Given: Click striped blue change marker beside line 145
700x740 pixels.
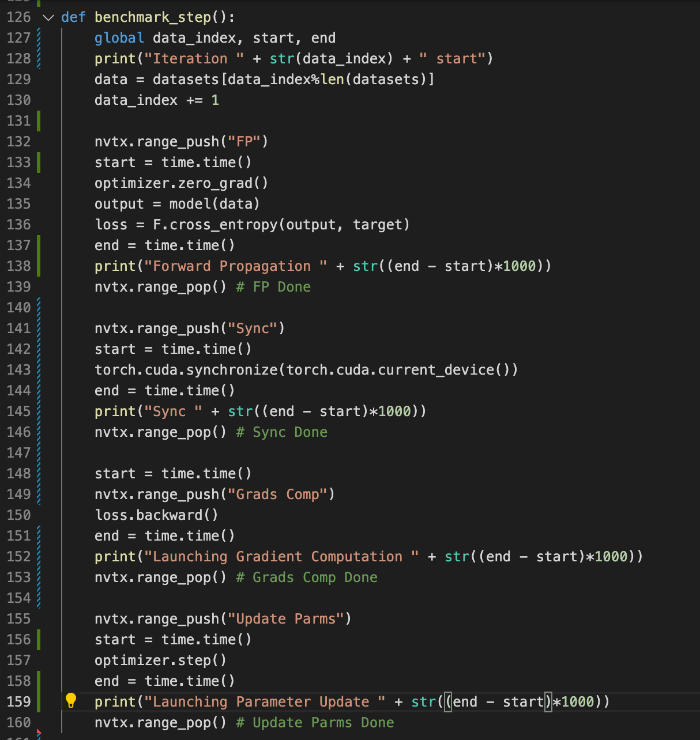Looking at the screenshot, I should [x=39, y=411].
